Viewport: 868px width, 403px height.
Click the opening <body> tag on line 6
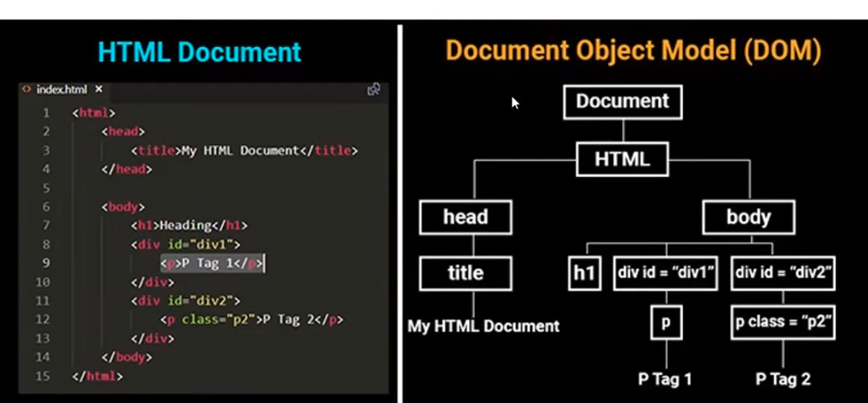click(123, 207)
